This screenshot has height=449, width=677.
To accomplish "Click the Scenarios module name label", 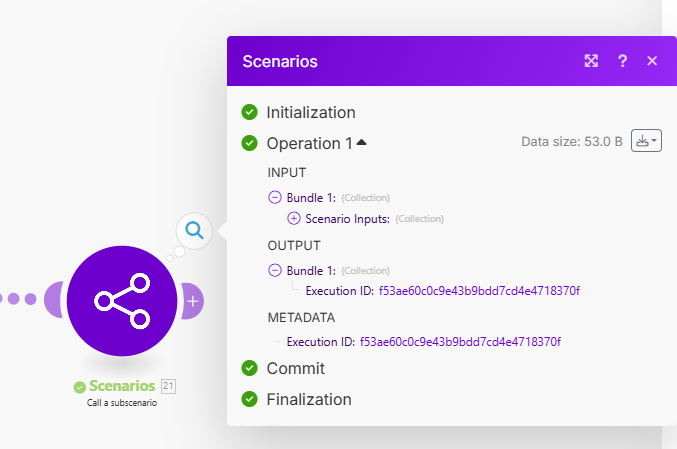I will (x=122, y=386).
